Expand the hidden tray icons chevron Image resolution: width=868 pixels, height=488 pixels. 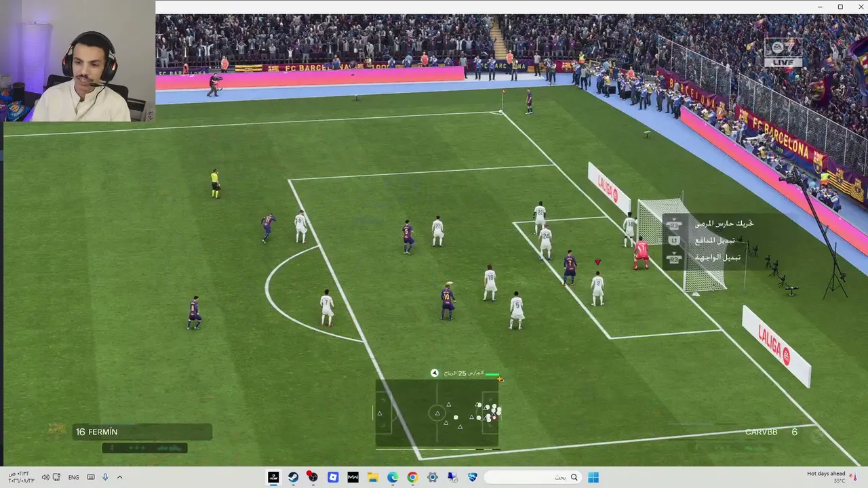(120, 477)
